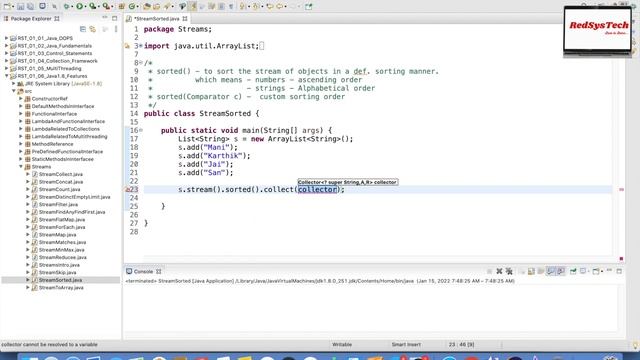
Task: Click the Open Perspective toolbar icon
Action: tap(309, 6)
